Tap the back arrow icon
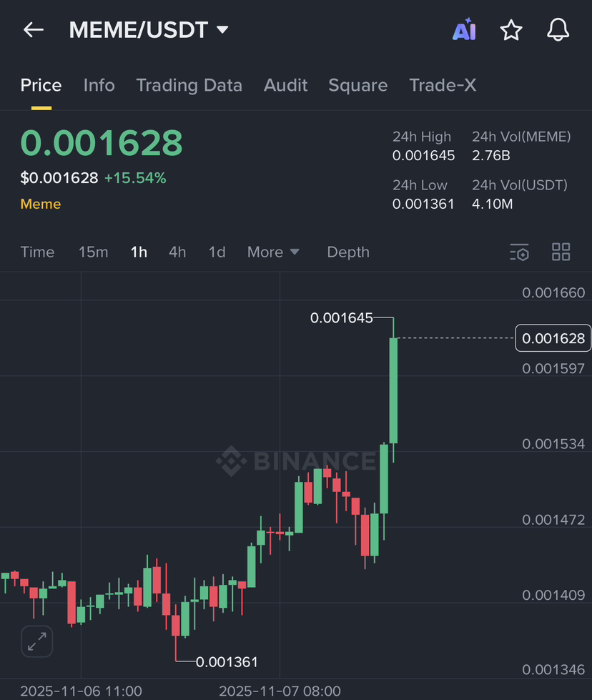This screenshot has height=700, width=592. 34,30
